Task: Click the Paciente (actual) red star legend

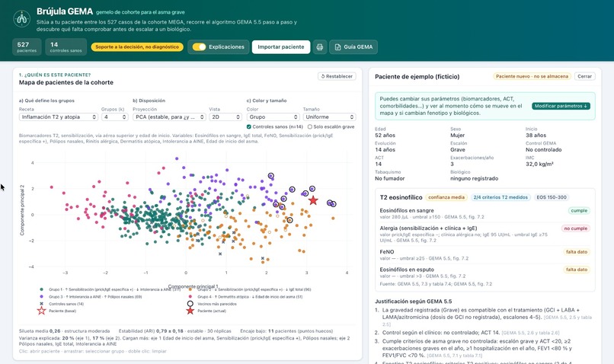Action: click(190, 311)
